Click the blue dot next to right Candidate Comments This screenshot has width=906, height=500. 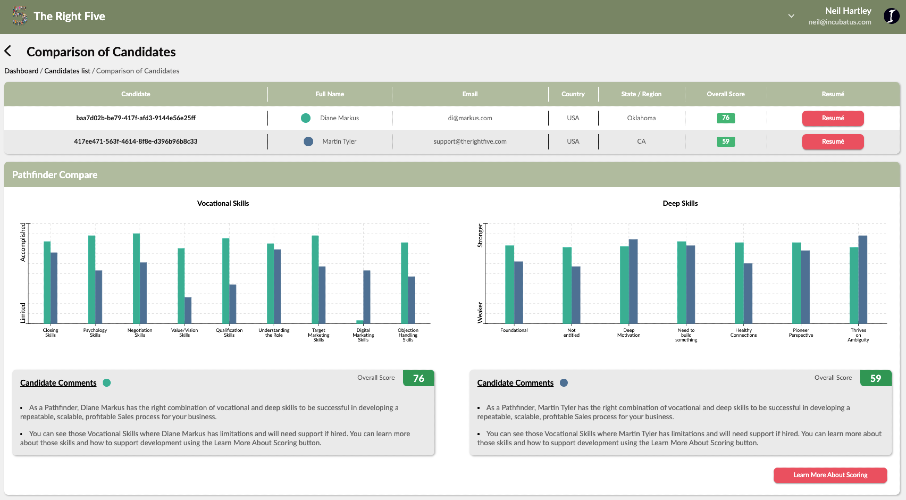pos(564,383)
